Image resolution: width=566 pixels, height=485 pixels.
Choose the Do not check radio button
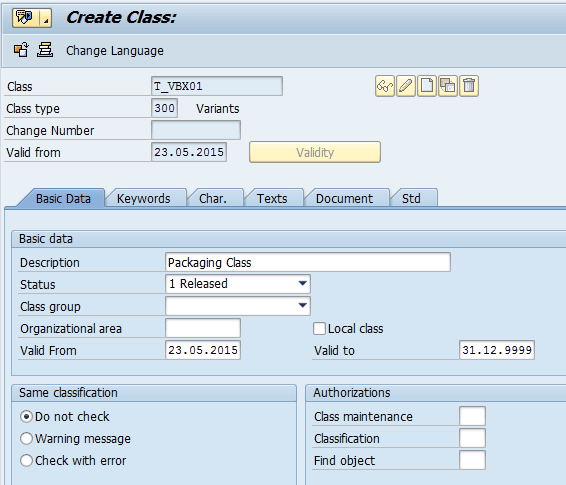26,417
